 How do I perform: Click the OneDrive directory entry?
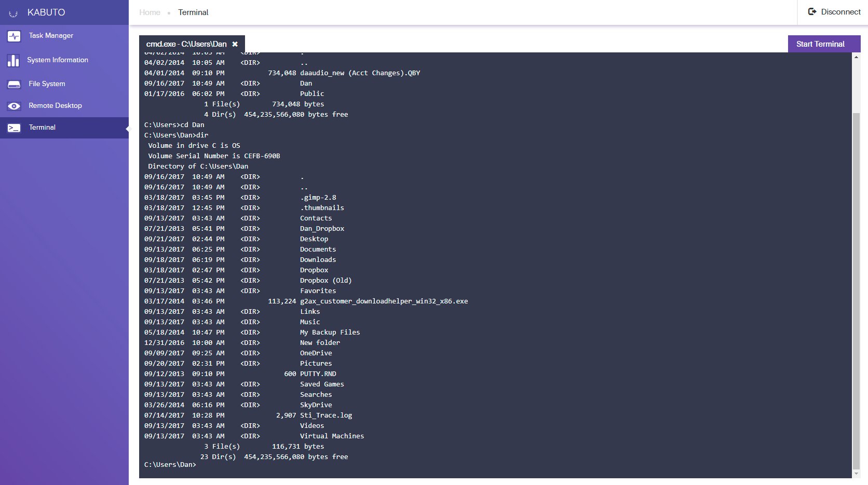316,353
